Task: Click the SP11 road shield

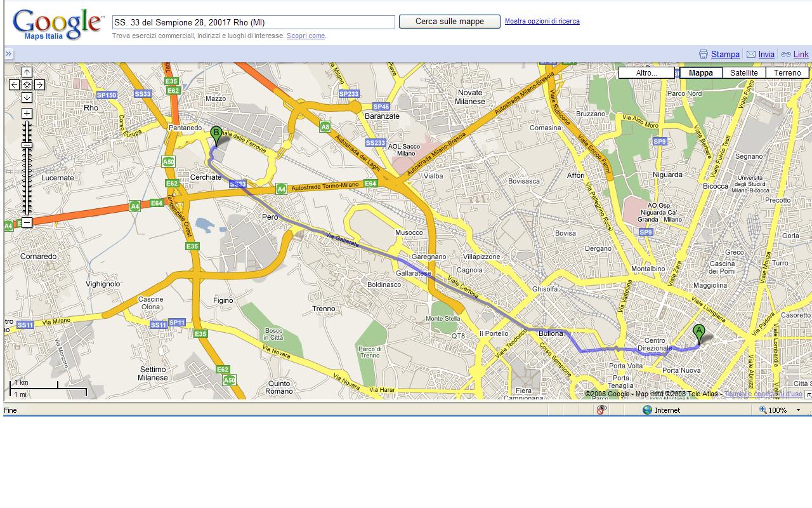Action: pyautogui.click(x=177, y=323)
